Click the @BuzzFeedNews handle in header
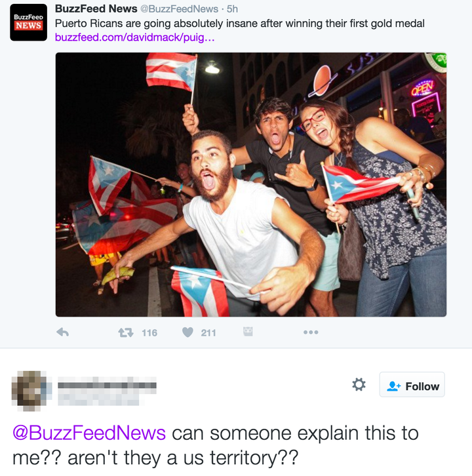472x476 pixels. tap(179, 9)
